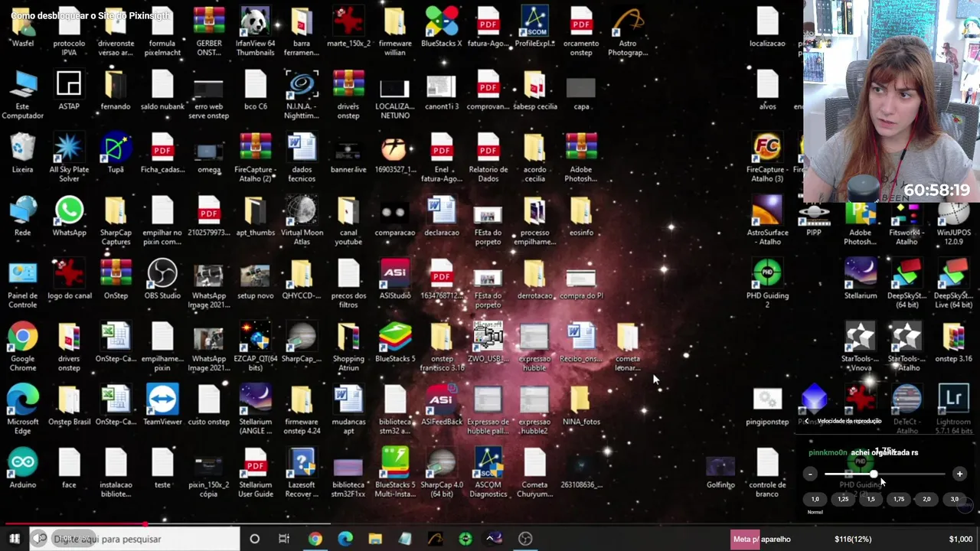Viewport: 980px width, 551px height.
Task: Open Painel de Controle icon
Action: 23,284
